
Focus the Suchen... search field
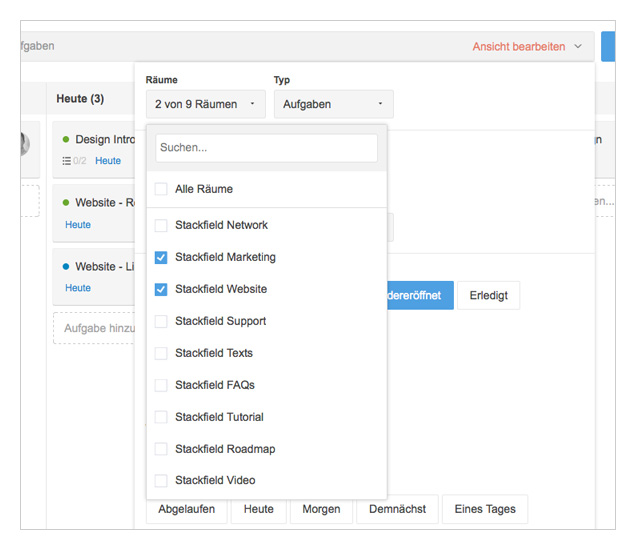(266, 148)
